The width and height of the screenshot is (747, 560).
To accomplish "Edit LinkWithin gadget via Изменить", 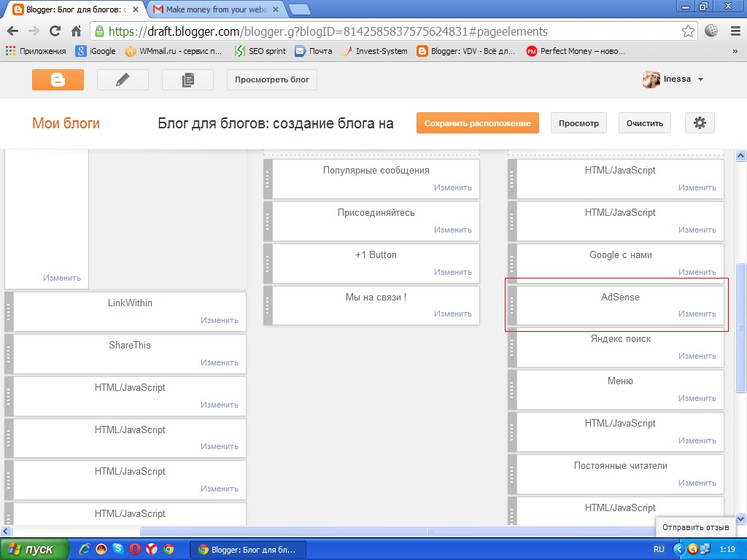I will point(219,321).
